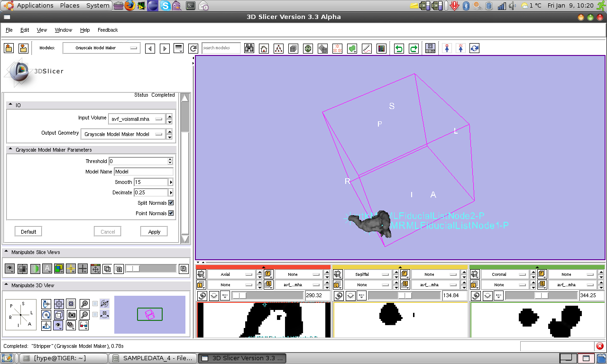Click the green undo arrow
The image size is (607, 364).
pyautogui.click(x=399, y=48)
